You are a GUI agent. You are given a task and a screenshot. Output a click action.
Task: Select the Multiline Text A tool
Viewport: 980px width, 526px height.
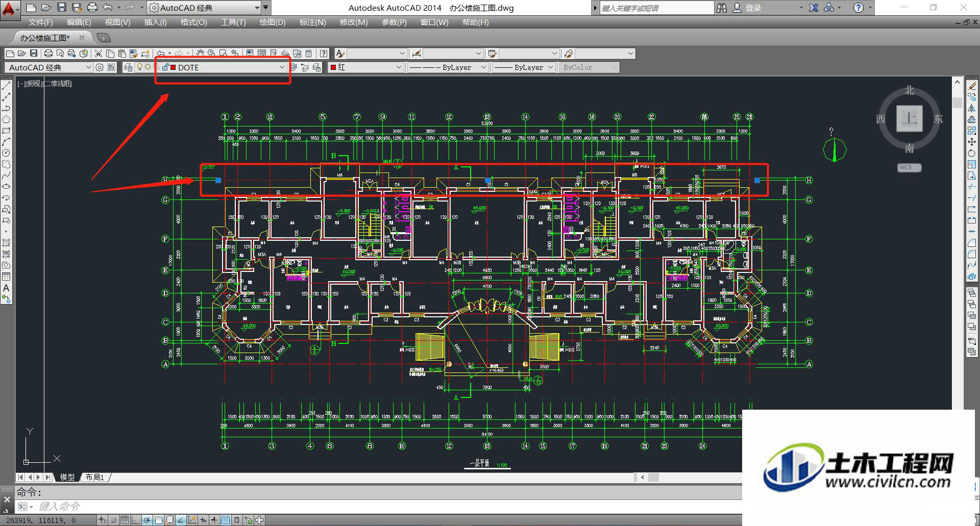(x=6, y=288)
